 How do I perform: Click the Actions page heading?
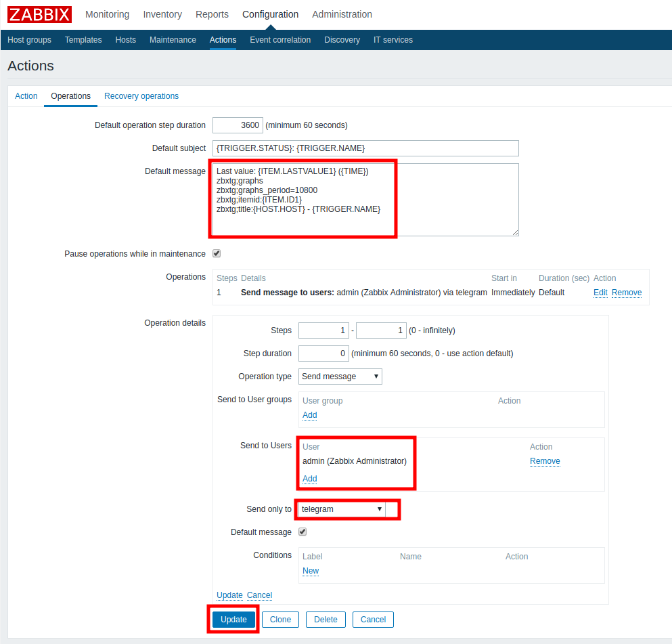tap(31, 66)
